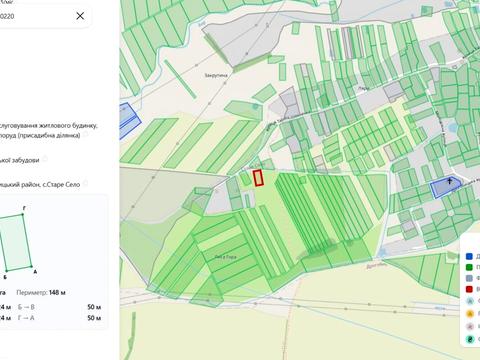480x360 pixels.
Task: Click the red legend color swatch
Action: [x=469, y=289]
